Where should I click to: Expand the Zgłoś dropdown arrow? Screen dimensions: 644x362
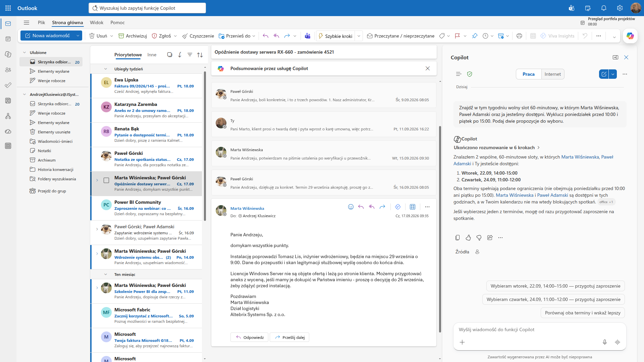tap(175, 36)
